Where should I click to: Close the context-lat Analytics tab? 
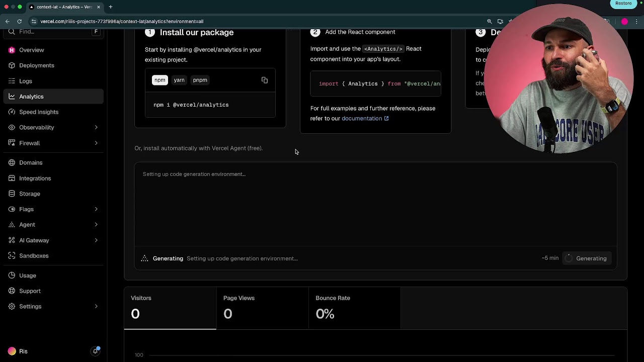pos(99,7)
